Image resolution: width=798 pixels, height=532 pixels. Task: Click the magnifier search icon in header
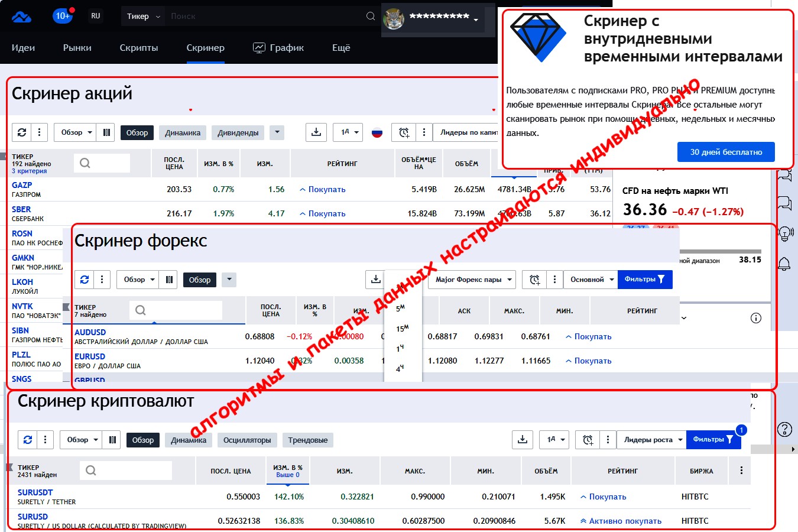point(371,16)
